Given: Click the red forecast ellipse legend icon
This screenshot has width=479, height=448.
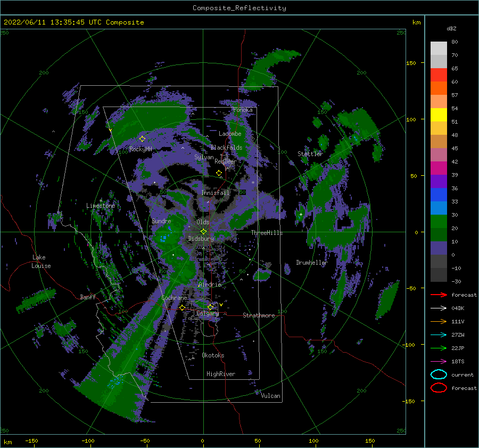Looking at the screenshot, I should 439,388.
